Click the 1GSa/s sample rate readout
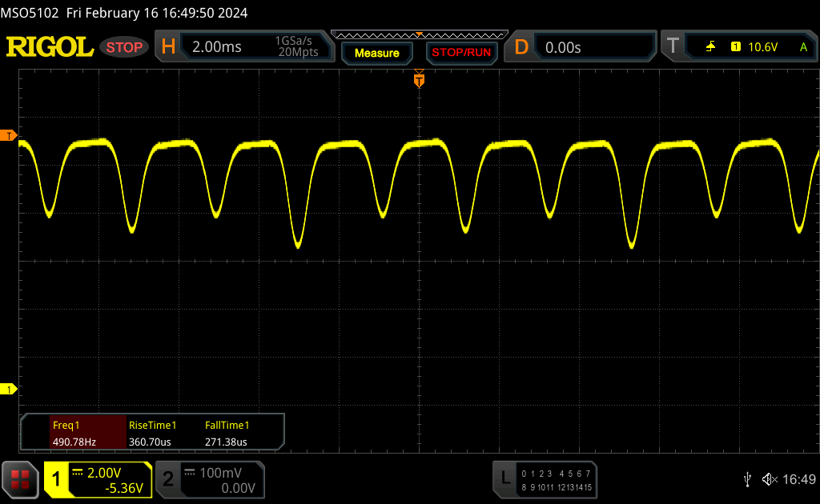The width and height of the screenshot is (820, 504). click(293, 41)
